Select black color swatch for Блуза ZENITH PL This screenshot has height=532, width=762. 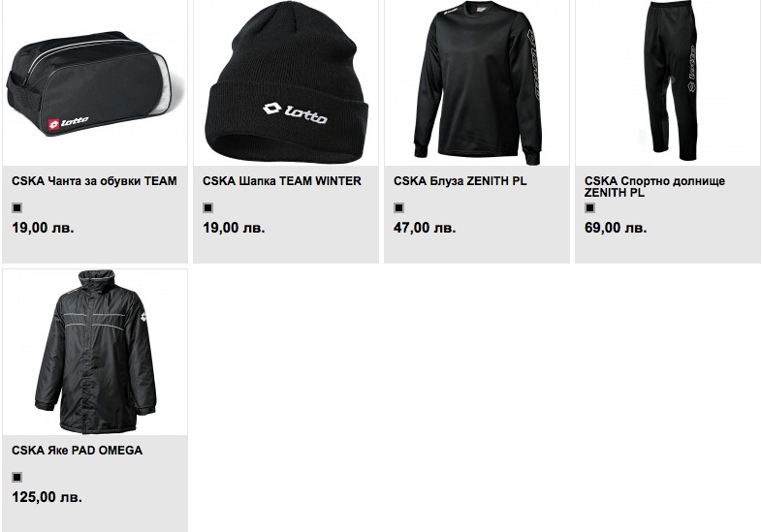tap(399, 208)
